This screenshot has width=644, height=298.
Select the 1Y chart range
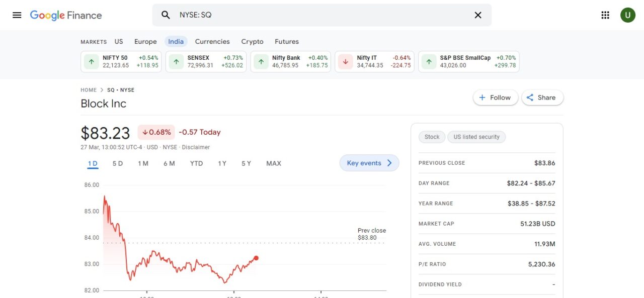tap(222, 163)
